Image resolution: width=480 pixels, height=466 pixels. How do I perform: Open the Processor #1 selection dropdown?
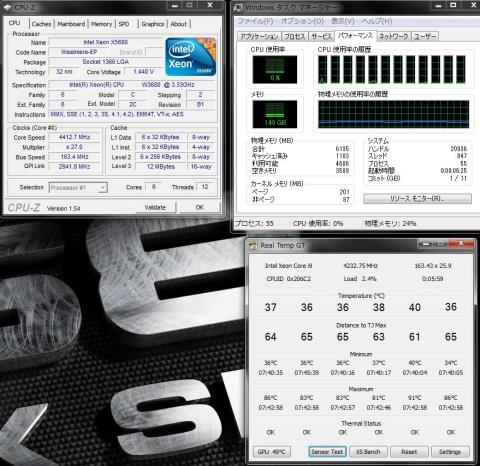click(78, 188)
